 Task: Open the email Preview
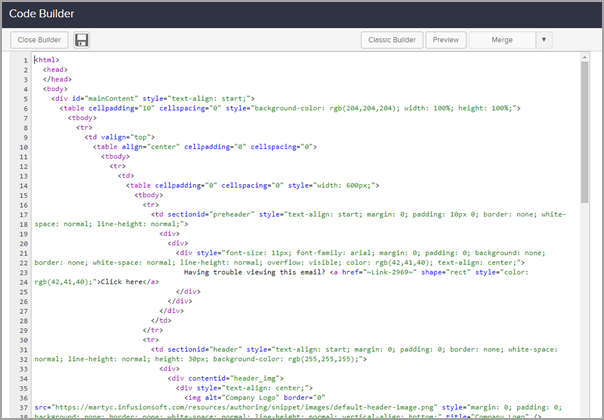pyautogui.click(x=446, y=40)
